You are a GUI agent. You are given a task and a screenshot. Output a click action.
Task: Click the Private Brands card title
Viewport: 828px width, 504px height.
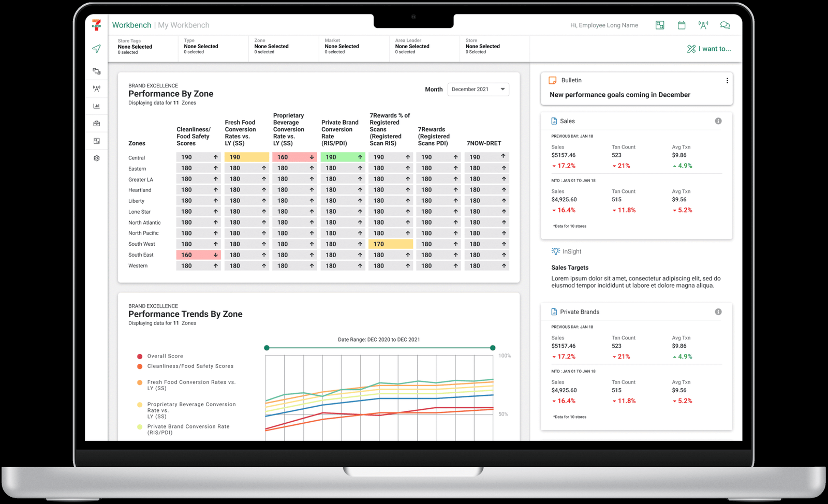coord(580,312)
